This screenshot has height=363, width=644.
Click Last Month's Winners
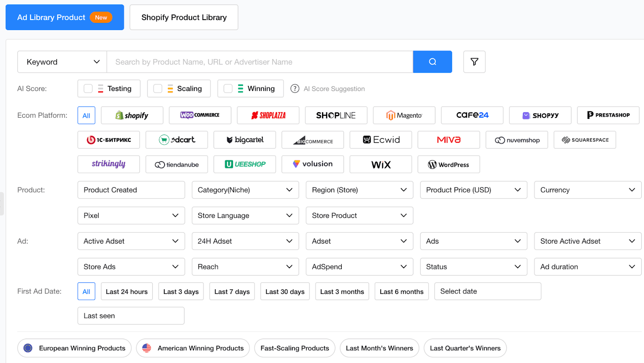pyautogui.click(x=379, y=348)
